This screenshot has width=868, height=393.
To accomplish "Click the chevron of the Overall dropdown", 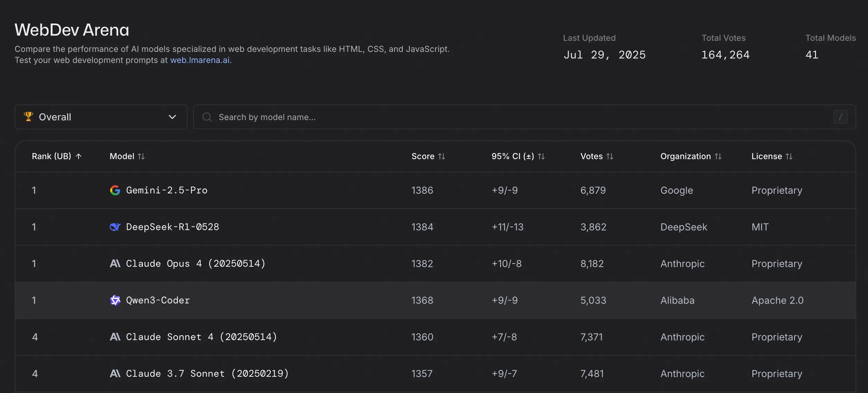I will pos(172,117).
